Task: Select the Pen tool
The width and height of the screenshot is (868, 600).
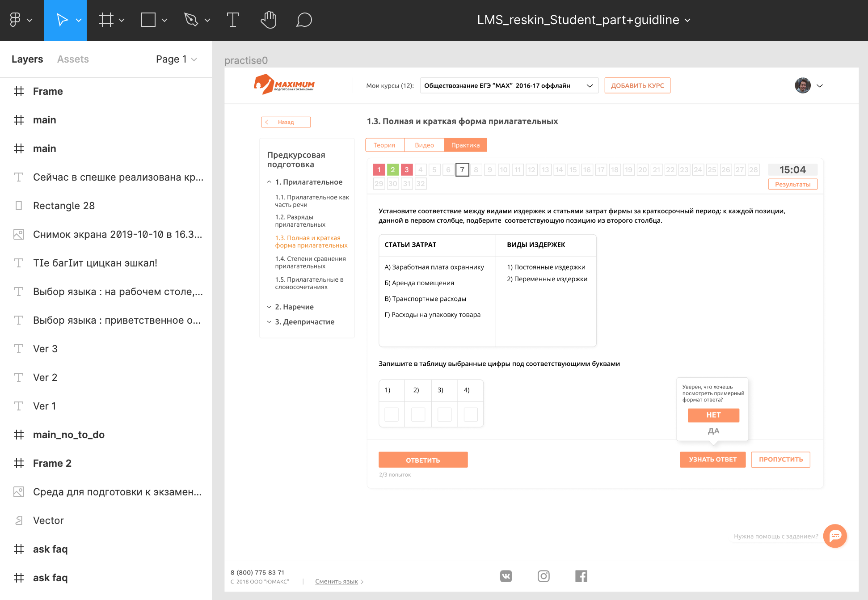Action: pyautogui.click(x=191, y=20)
